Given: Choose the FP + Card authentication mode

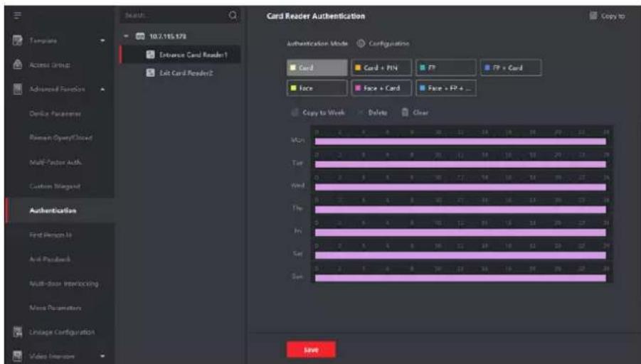Looking at the screenshot, I should [x=511, y=68].
